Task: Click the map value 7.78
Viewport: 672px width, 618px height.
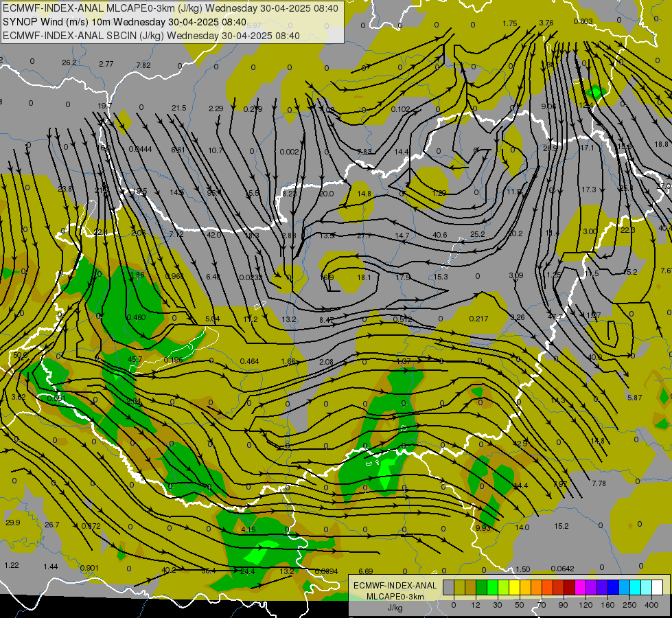Action: coord(599,483)
